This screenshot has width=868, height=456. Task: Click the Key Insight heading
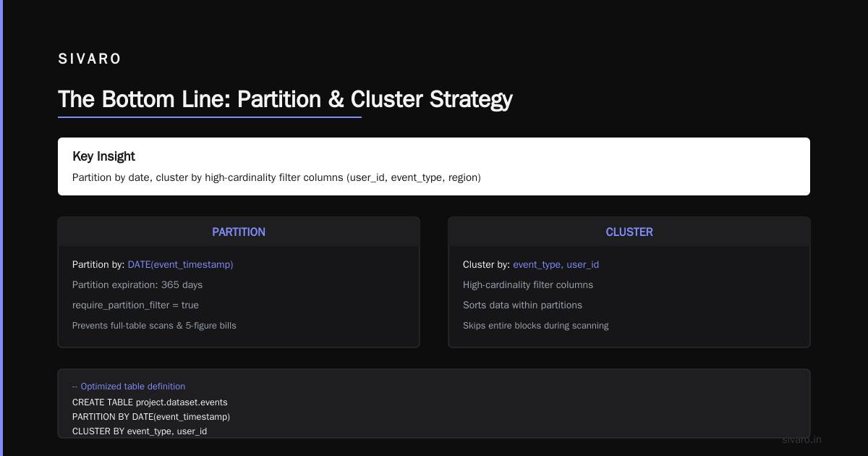(x=103, y=156)
